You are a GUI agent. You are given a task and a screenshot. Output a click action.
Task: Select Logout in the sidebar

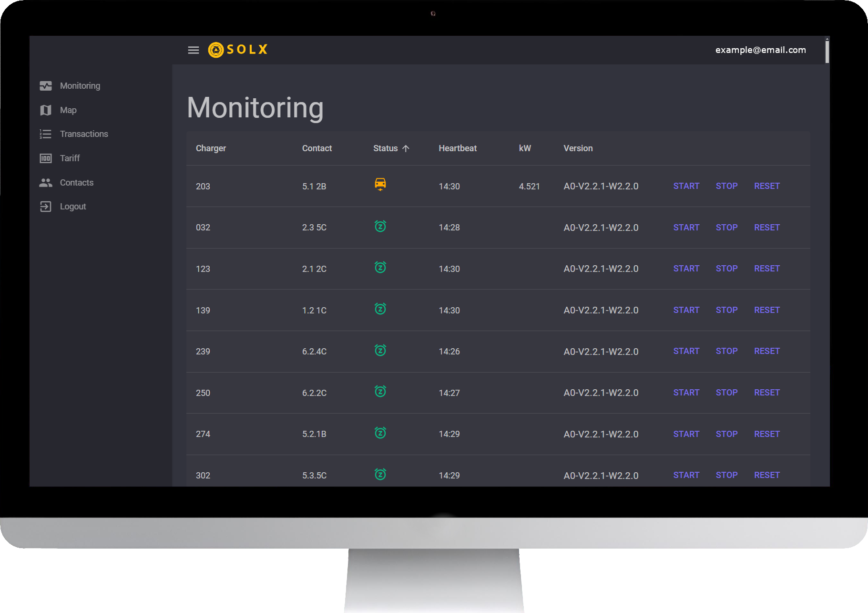73,207
